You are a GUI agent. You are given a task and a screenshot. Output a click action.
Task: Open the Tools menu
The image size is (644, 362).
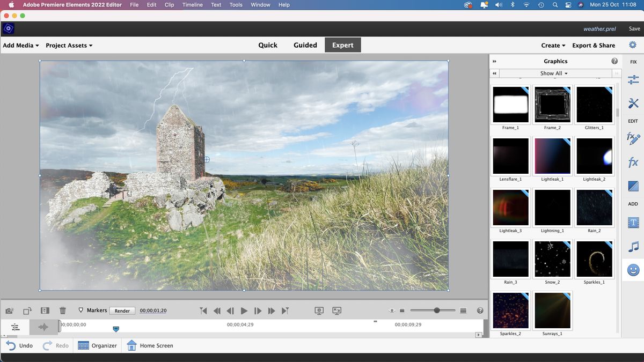236,5
